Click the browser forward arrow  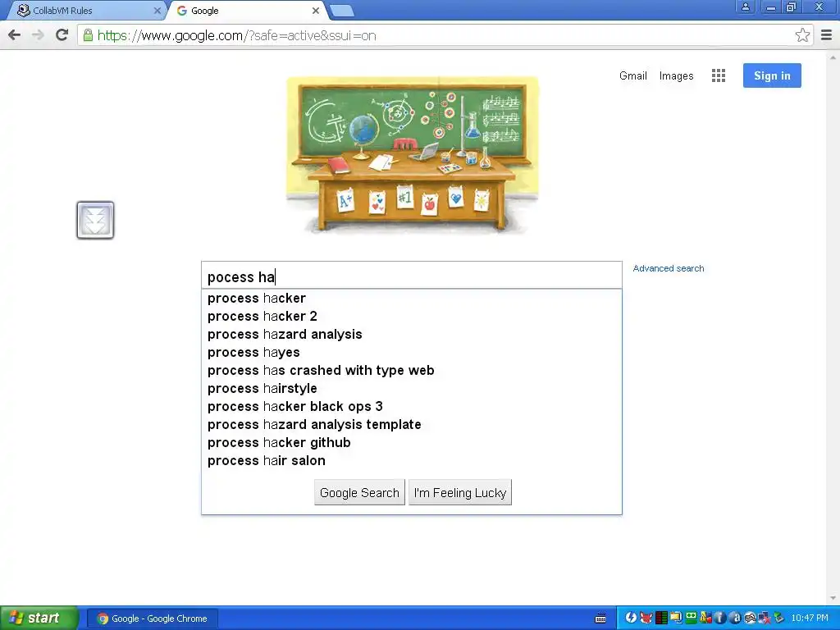point(38,35)
